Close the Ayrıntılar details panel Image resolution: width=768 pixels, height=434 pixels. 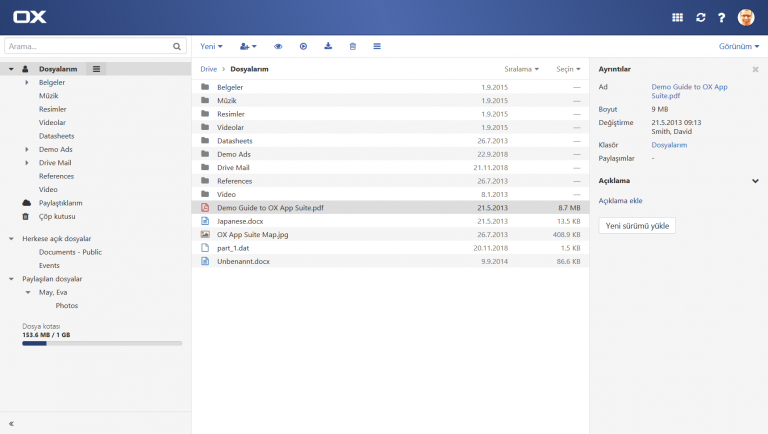coord(755,70)
